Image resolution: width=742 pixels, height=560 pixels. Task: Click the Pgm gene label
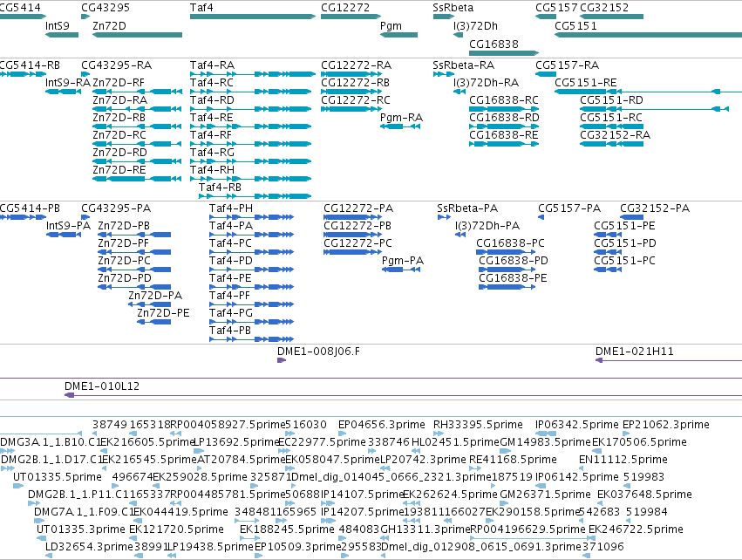point(391,26)
